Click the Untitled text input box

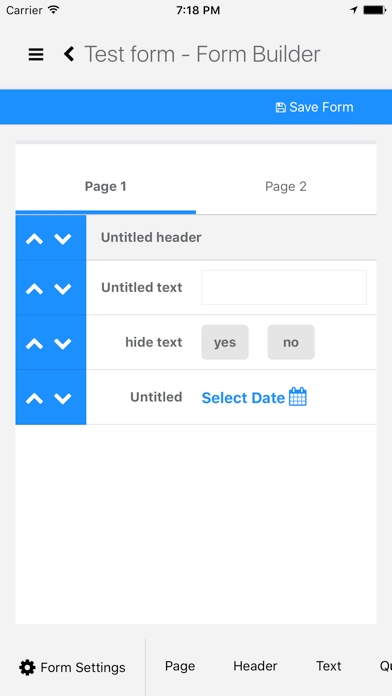284,288
